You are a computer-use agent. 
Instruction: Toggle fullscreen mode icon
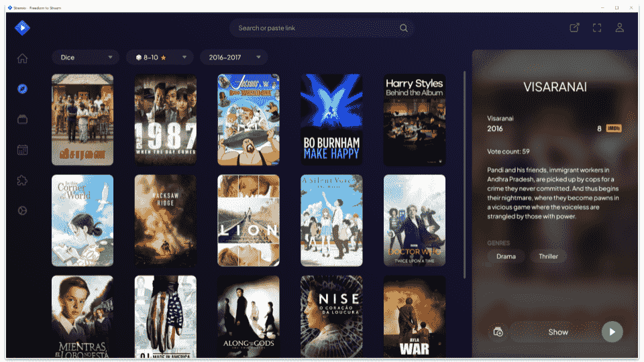click(597, 27)
